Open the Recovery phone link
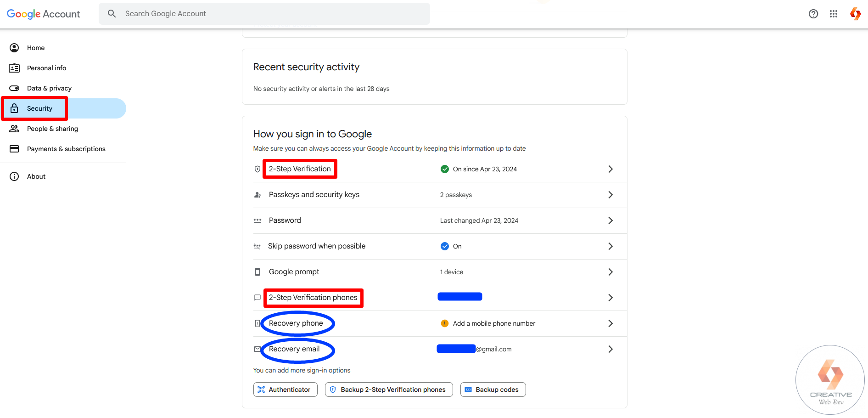868x418 pixels. point(296,323)
